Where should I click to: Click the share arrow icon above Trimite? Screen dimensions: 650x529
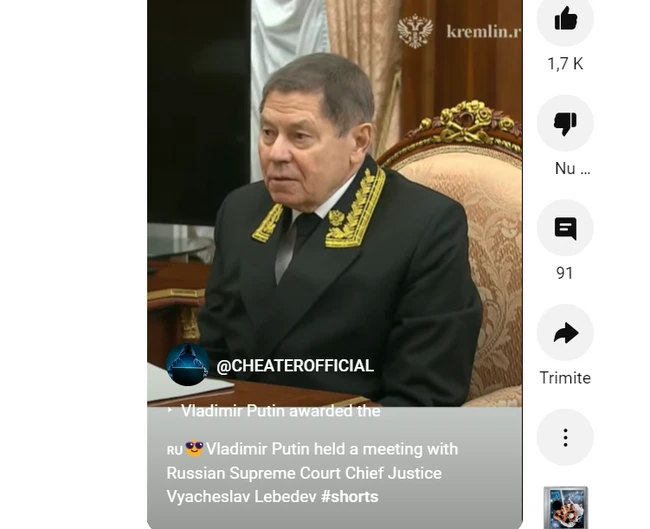coord(565,332)
